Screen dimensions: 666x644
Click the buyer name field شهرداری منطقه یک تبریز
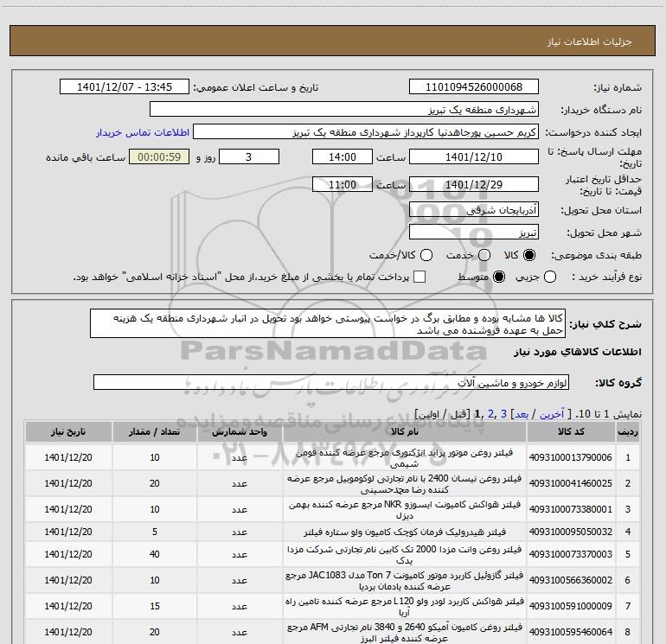click(344, 110)
